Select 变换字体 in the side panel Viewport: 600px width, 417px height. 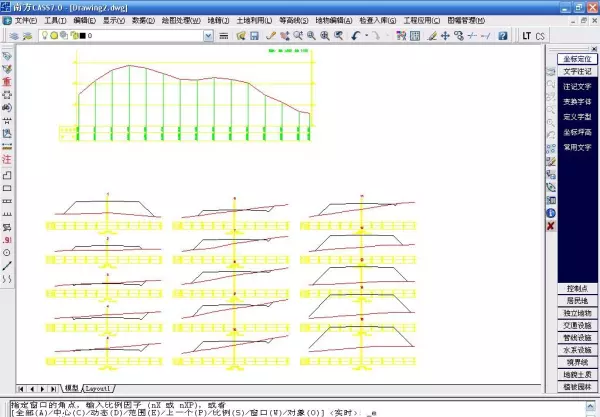[577, 102]
